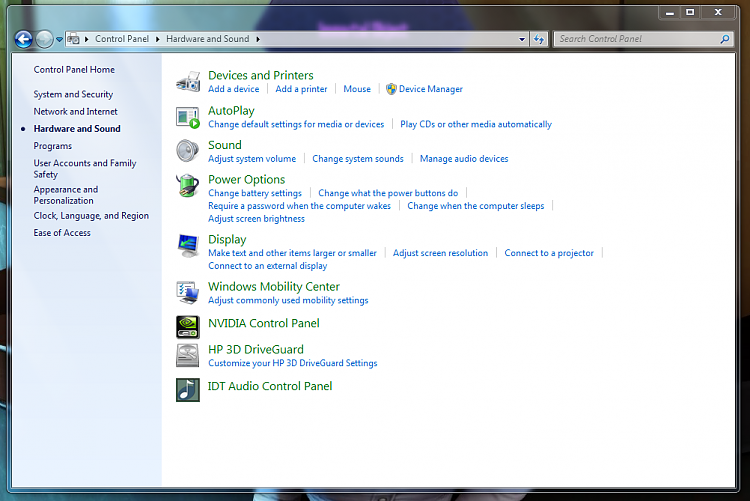Click Adjust screen brightness
Image resolution: width=750 pixels, height=501 pixels.
256,219
